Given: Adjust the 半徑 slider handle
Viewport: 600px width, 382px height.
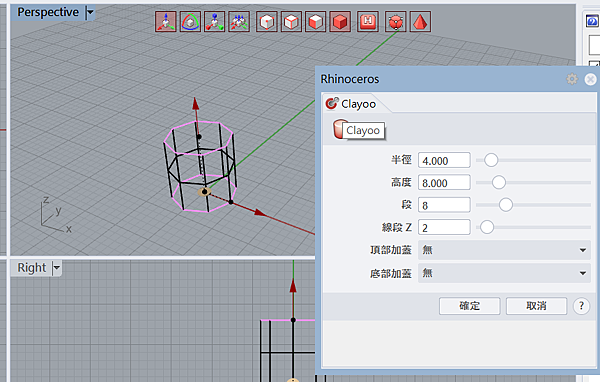Looking at the screenshot, I should click(x=491, y=160).
